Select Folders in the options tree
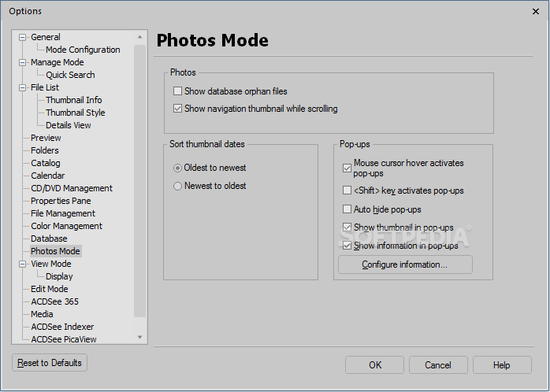 [x=45, y=150]
